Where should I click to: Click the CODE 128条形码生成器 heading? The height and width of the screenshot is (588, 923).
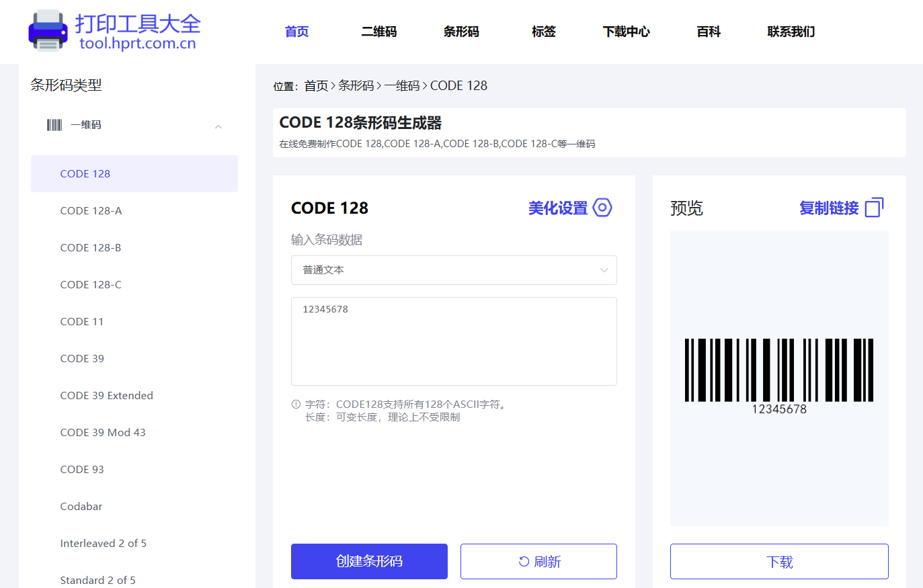360,123
